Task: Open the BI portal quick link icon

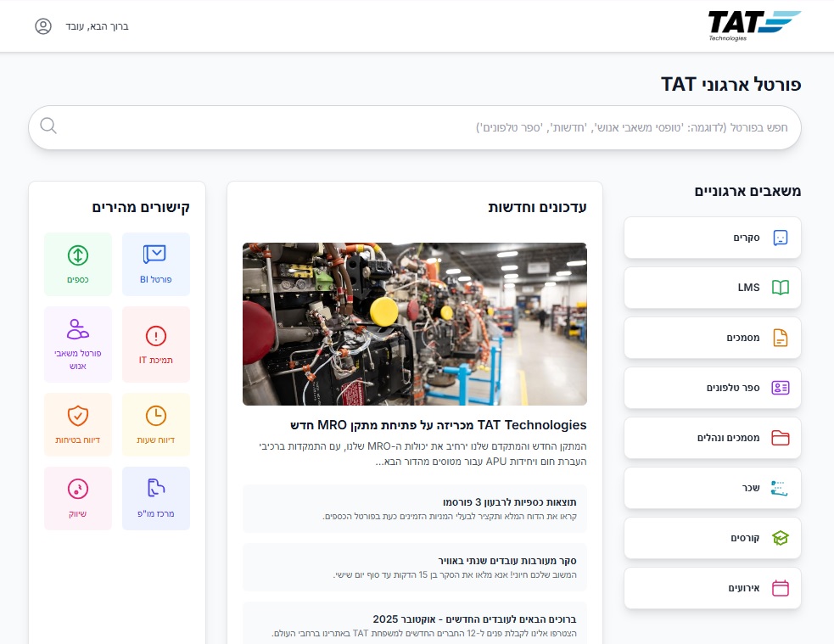Action: click(155, 254)
